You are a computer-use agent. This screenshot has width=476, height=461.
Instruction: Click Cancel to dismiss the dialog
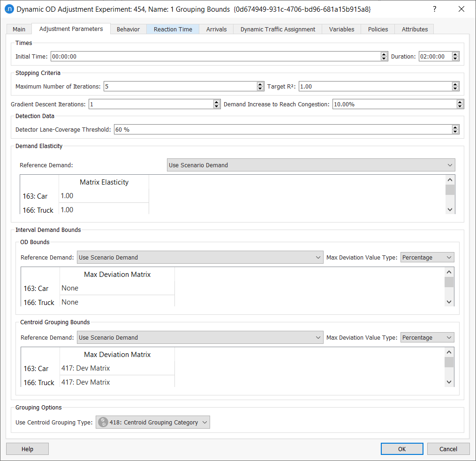(448, 448)
